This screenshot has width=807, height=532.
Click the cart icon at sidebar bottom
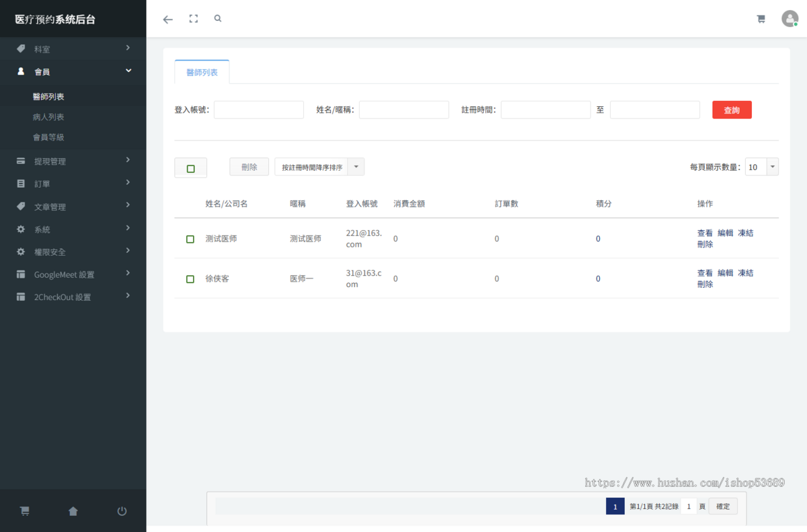point(24,511)
